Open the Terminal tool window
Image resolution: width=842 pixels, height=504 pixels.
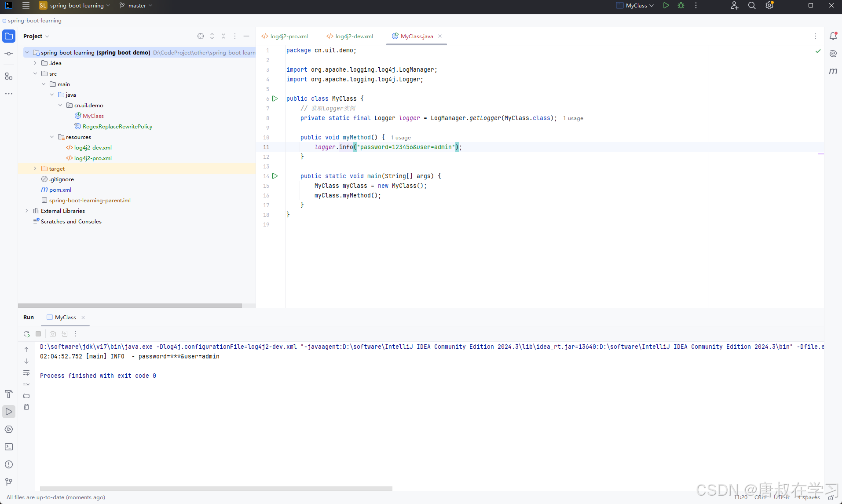[9, 447]
